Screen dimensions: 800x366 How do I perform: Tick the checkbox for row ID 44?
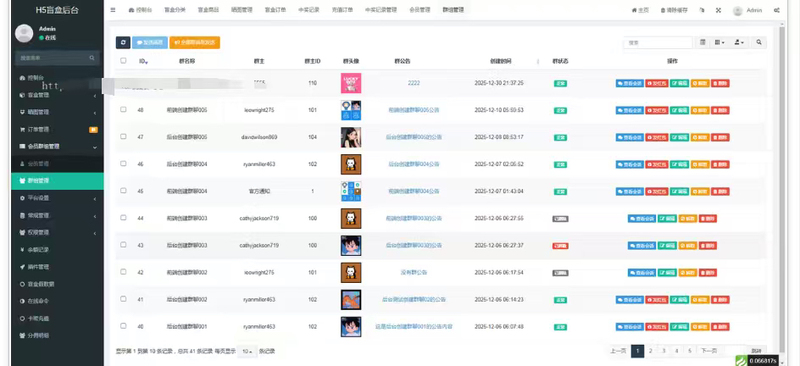(123, 217)
